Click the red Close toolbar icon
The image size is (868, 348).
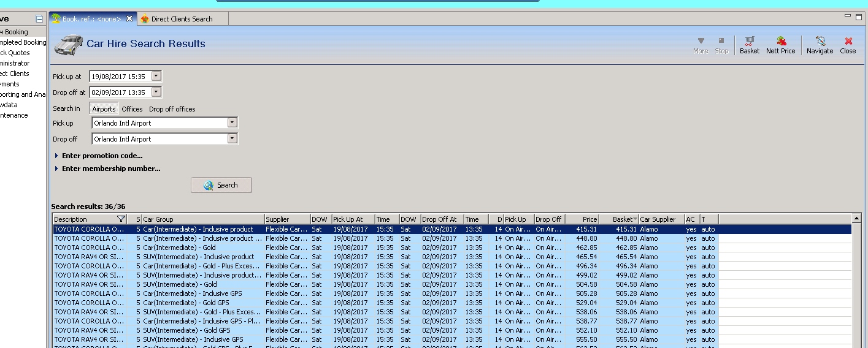848,45
